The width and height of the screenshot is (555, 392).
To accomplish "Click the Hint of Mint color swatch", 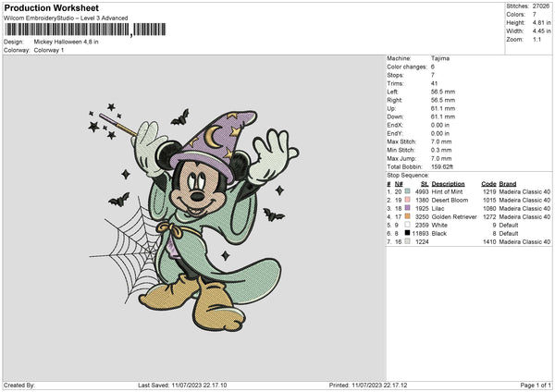I will (x=406, y=190).
